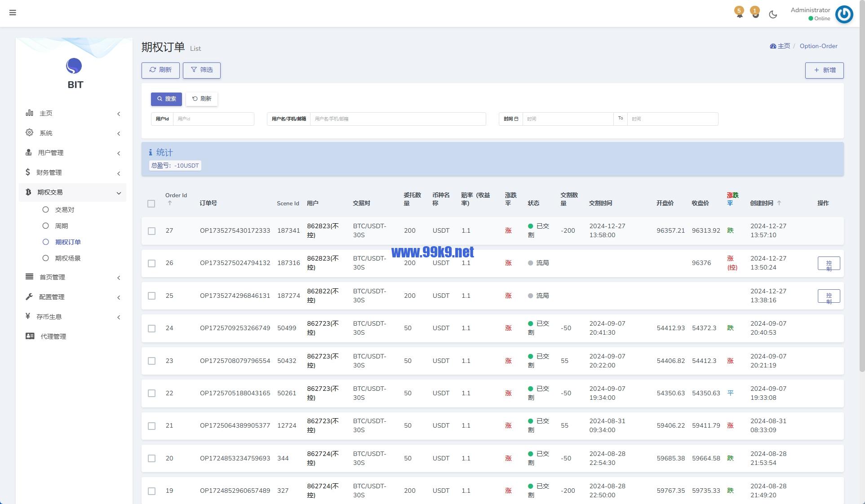Sort by Order Id arrow

click(170, 203)
